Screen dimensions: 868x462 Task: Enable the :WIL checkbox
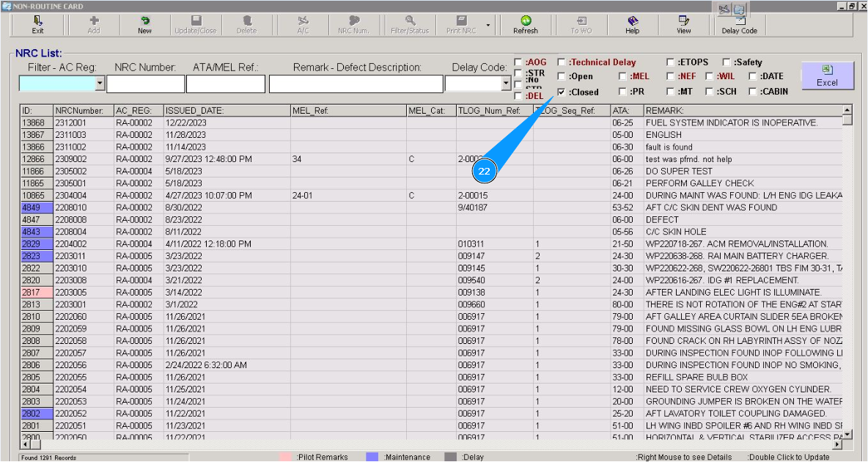709,76
